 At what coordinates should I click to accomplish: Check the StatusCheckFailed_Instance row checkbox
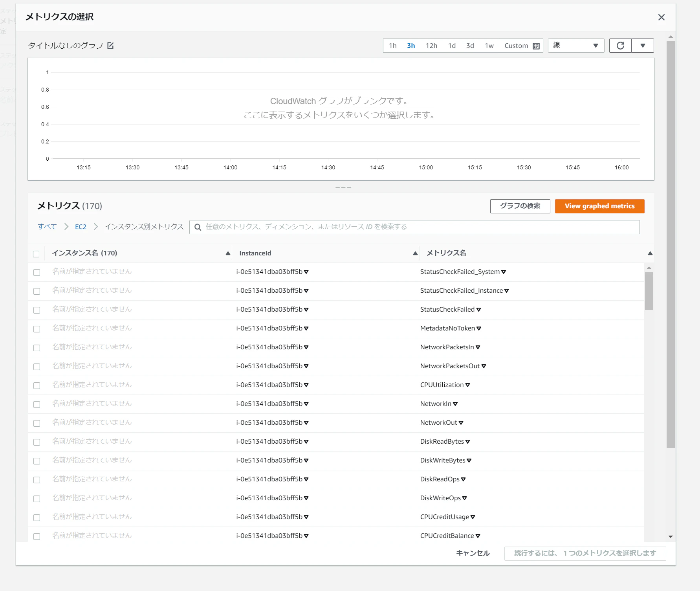click(37, 291)
